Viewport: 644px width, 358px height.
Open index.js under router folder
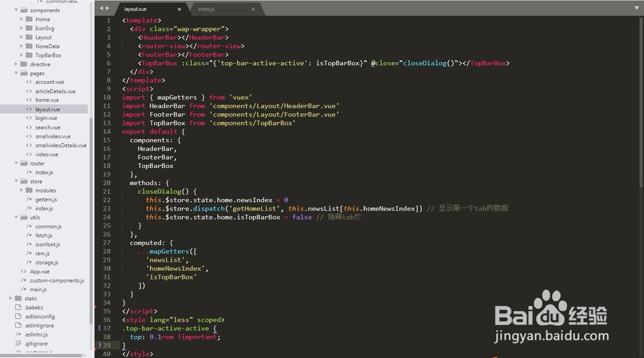point(44,173)
